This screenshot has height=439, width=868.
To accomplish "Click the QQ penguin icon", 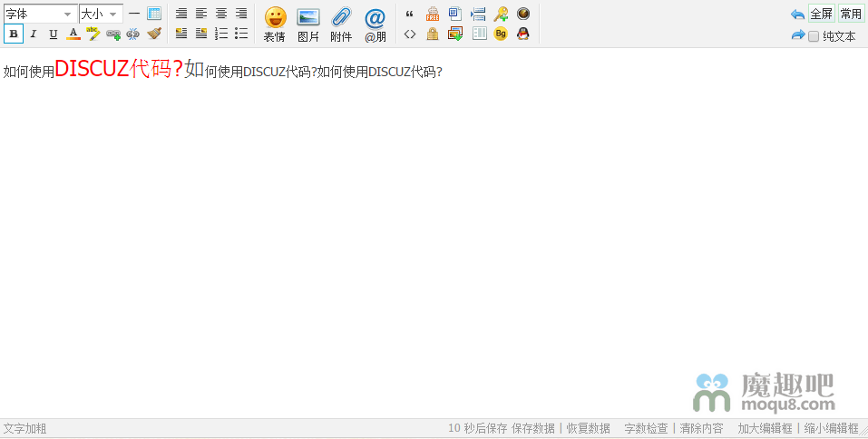I will (x=523, y=34).
